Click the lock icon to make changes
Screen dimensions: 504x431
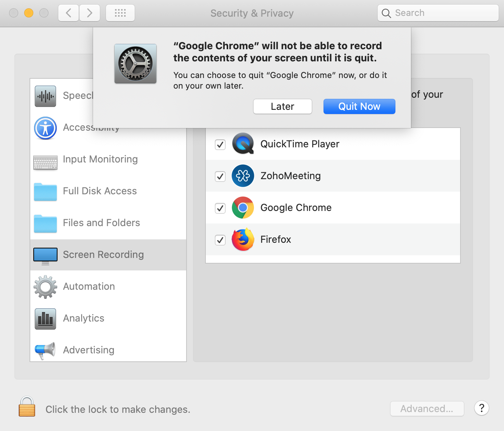(x=27, y=406)
